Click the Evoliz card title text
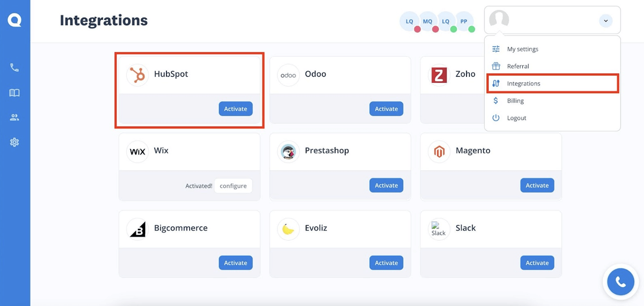This screenshot has width=644, height=306. [x=316, y=228]
